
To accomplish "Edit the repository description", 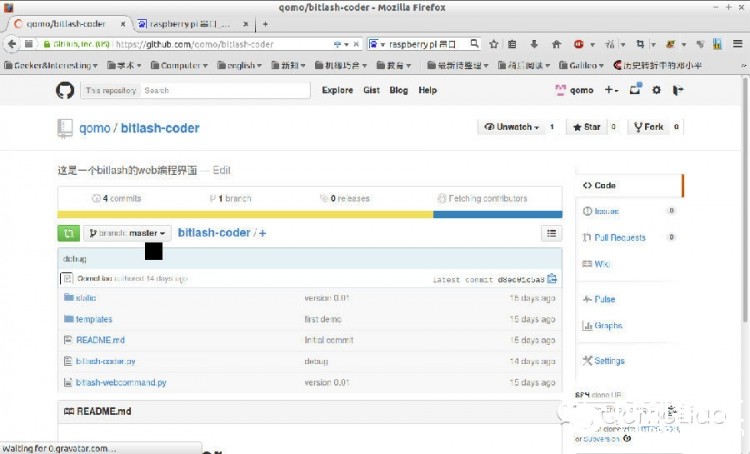I will click(221, 170).
